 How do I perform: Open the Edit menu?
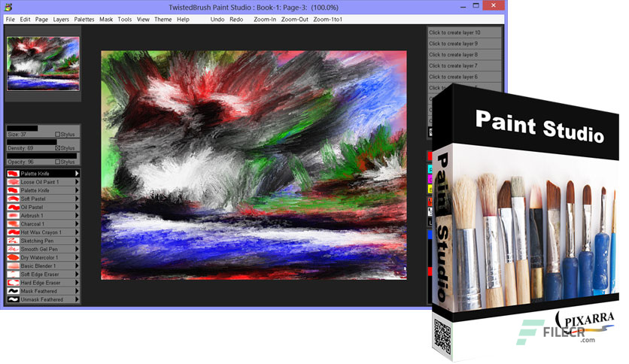(x=25, y=20)
